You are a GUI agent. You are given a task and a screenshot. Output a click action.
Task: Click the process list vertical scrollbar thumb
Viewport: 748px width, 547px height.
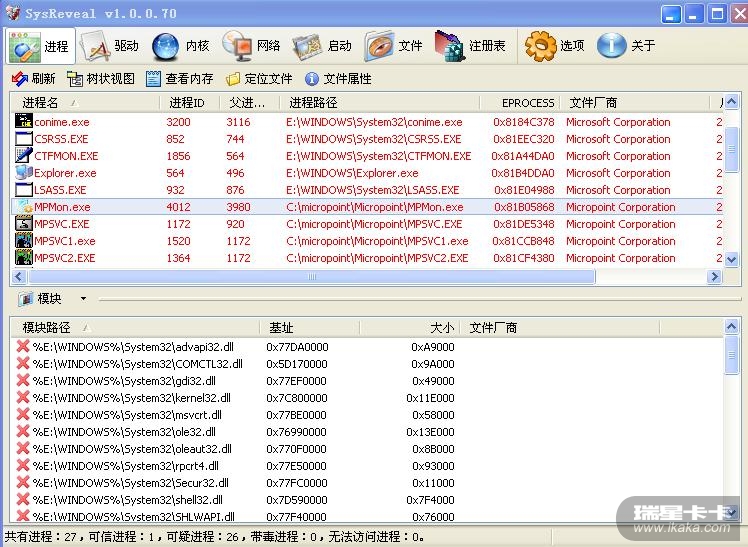coord(731,148)
